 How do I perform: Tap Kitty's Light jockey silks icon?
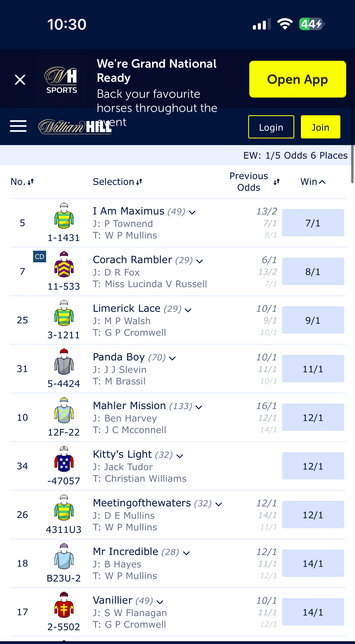64,459
